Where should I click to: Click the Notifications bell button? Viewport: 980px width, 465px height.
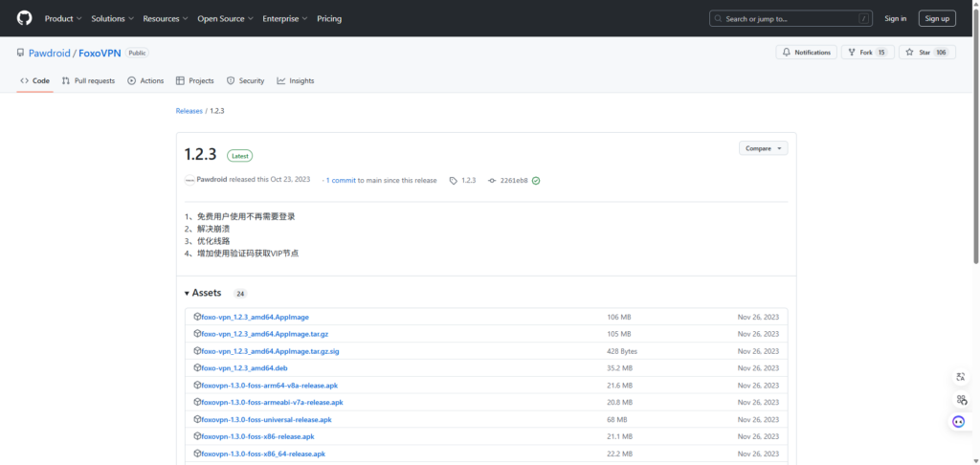pyautogui.click(x=806, y=53)
